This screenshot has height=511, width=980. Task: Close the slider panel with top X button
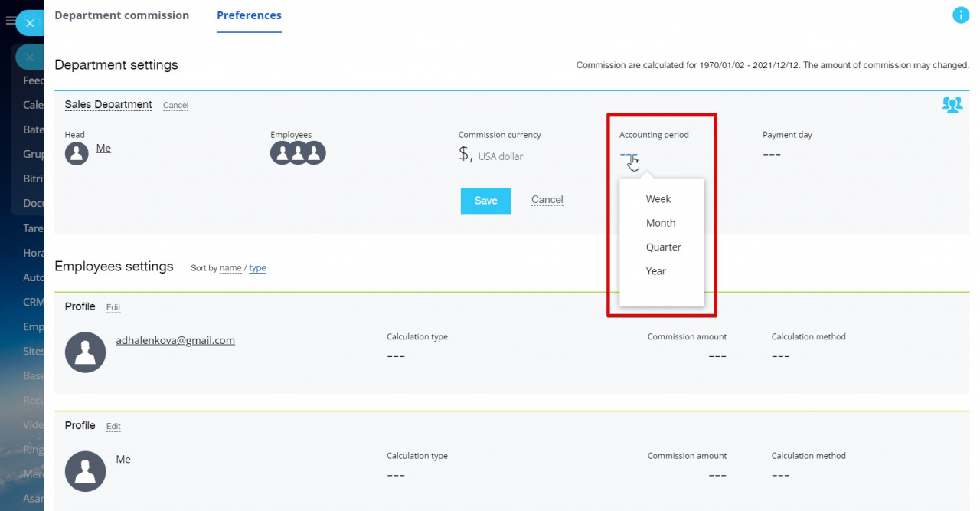pyautogui.click(x=30, y=23)
